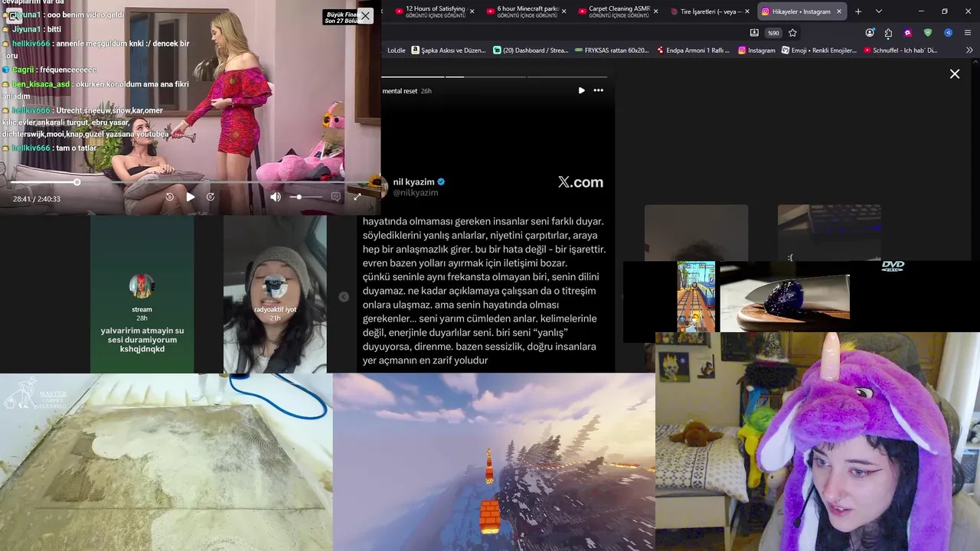Expand the list all tabs dropdown
The height and width of the screenshot is (551, 980).
click(878, 11)
